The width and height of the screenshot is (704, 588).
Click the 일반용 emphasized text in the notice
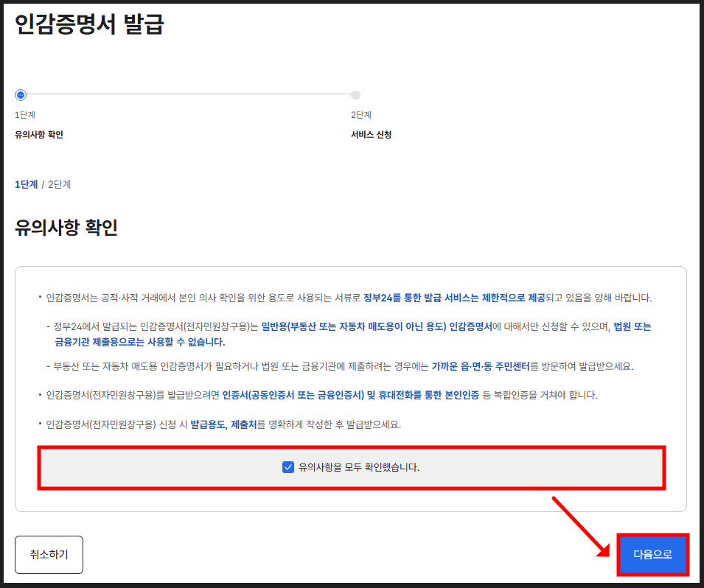point(273,326)
